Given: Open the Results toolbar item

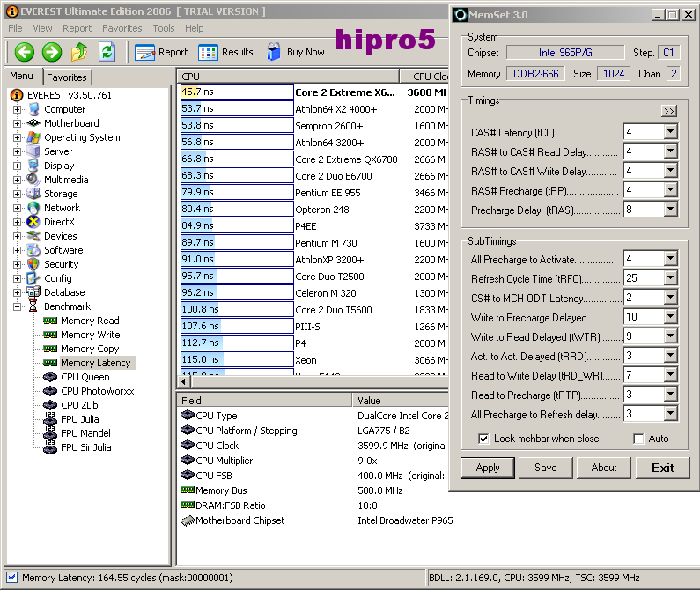Looking at the screenshot, I should [x=226, y=52].
